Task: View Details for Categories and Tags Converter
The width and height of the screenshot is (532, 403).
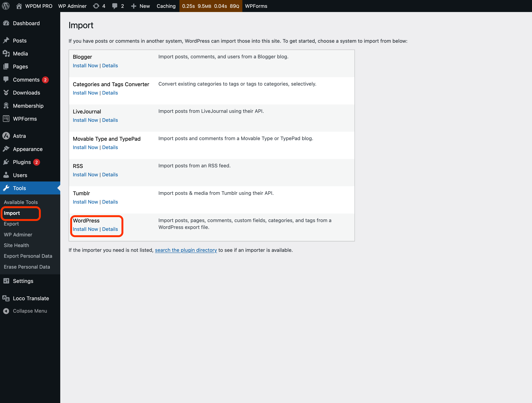Action: point(110,93)
